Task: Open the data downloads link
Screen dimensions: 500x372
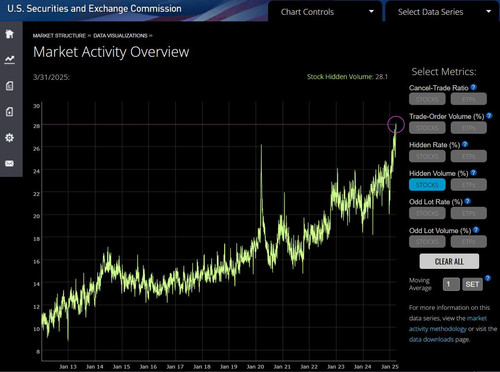Action: 431,339
